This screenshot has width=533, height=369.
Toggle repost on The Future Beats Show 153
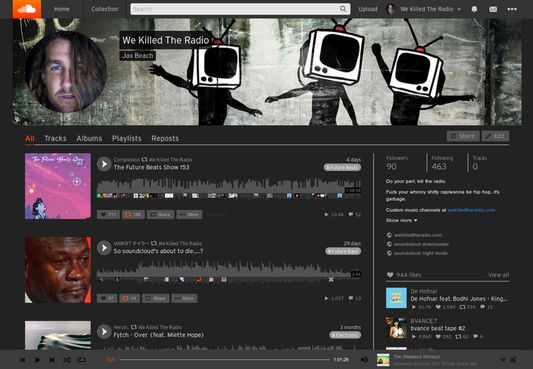(133, 214)
